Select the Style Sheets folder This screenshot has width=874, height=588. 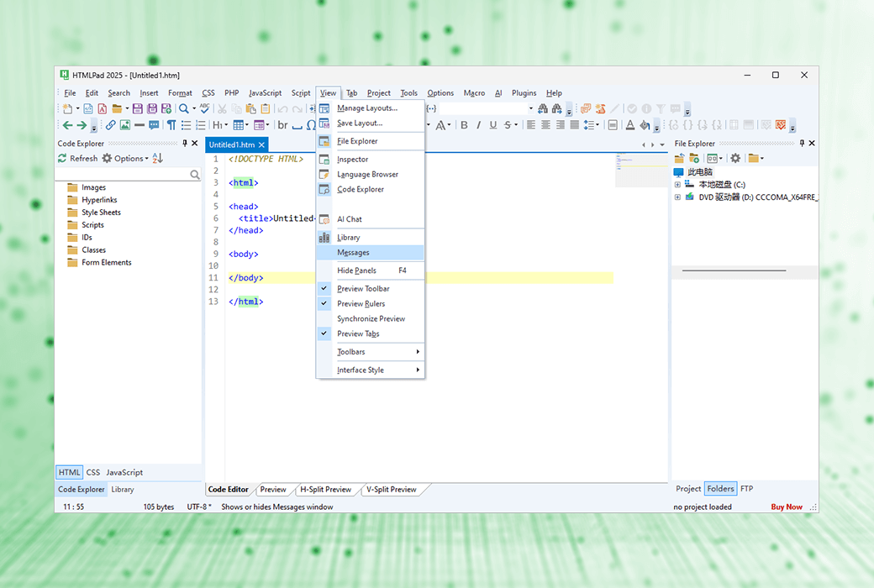click(93, 213)
